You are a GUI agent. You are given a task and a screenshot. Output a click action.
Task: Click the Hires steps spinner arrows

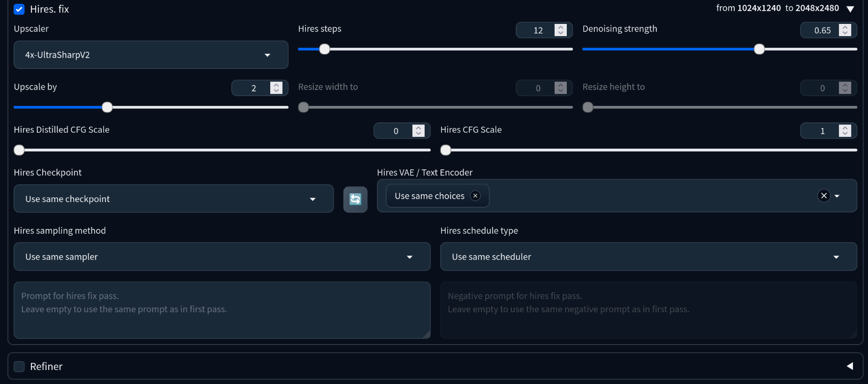tap(561, 30)
